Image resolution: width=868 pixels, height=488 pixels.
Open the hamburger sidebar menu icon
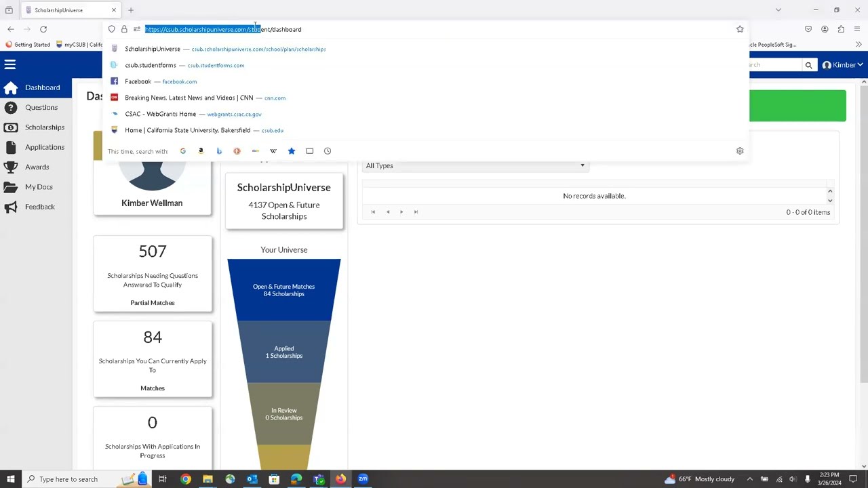9,64
